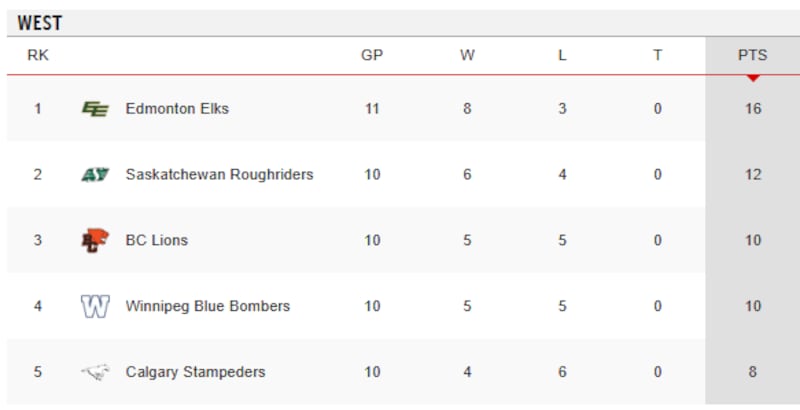Screen dimensions: 800x410
Task: Sort the table by T column header
Action: click(x=658, y=55)
